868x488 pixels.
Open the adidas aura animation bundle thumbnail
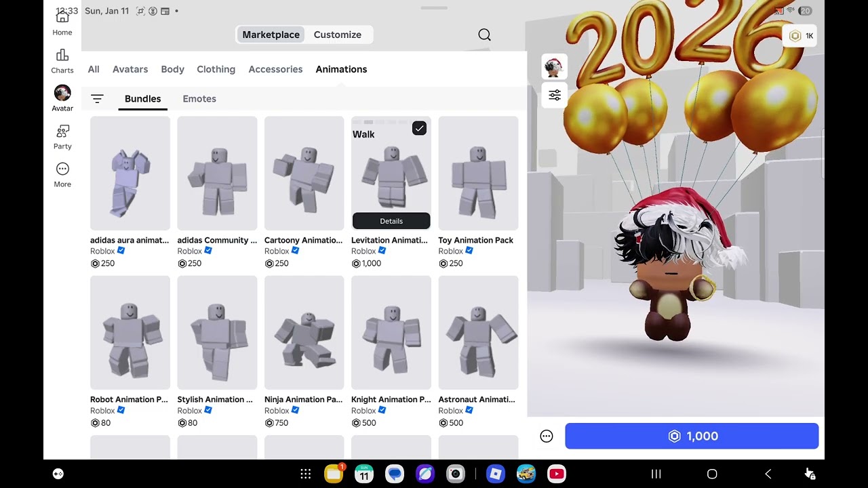130,174
